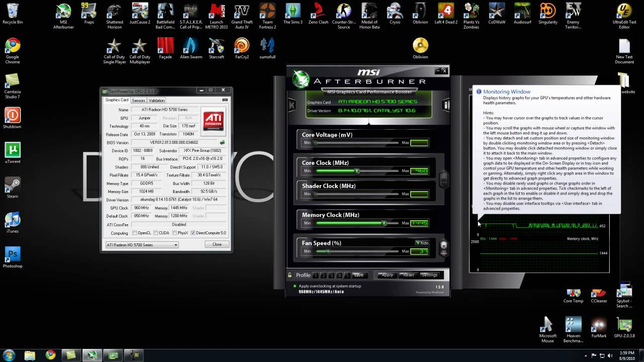Tick the OpenCL checkbox in GPU-Z
Viewport: 644px width, 362px height.
coord(135,233)
